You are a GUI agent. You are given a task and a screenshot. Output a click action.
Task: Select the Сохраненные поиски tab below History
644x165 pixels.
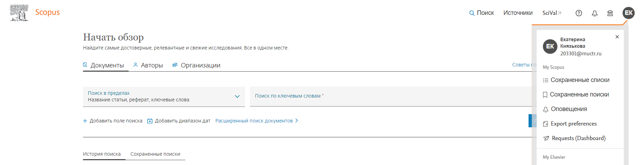[x=155, y=154]
